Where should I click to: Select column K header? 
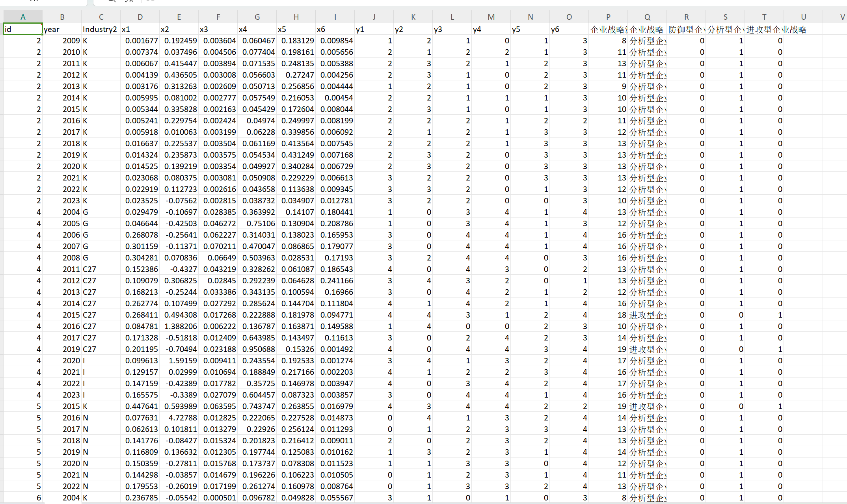coord(413,17)
